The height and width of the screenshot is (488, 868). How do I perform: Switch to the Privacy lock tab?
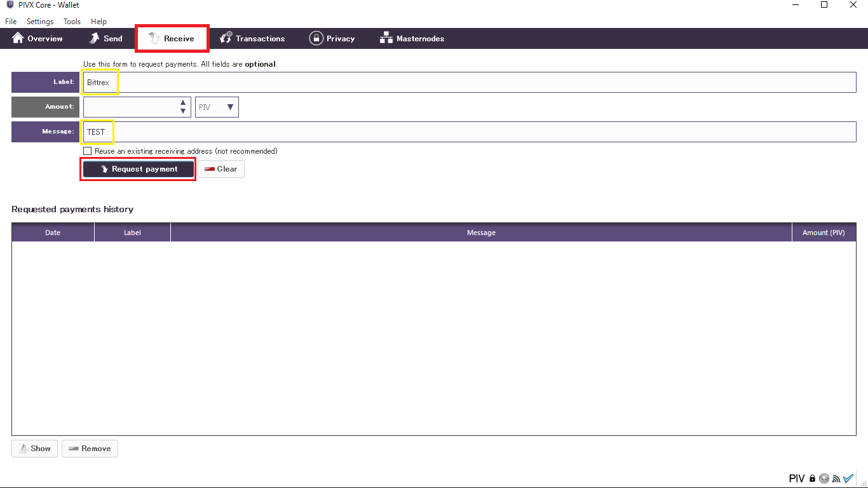332,39
